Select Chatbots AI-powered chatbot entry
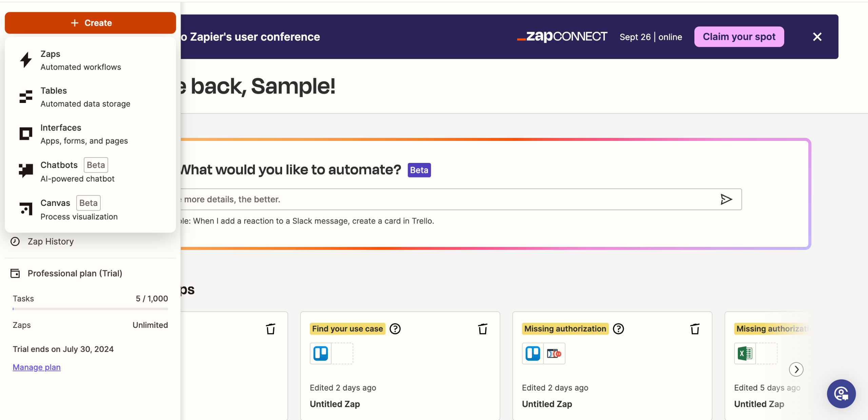868x420 pixels. point(77,171)
